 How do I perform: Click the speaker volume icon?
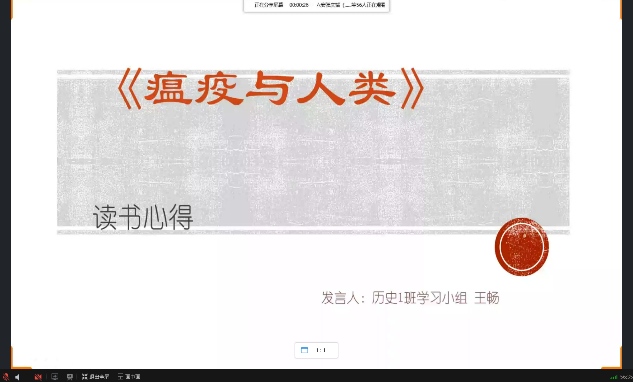tap(17, 377)
